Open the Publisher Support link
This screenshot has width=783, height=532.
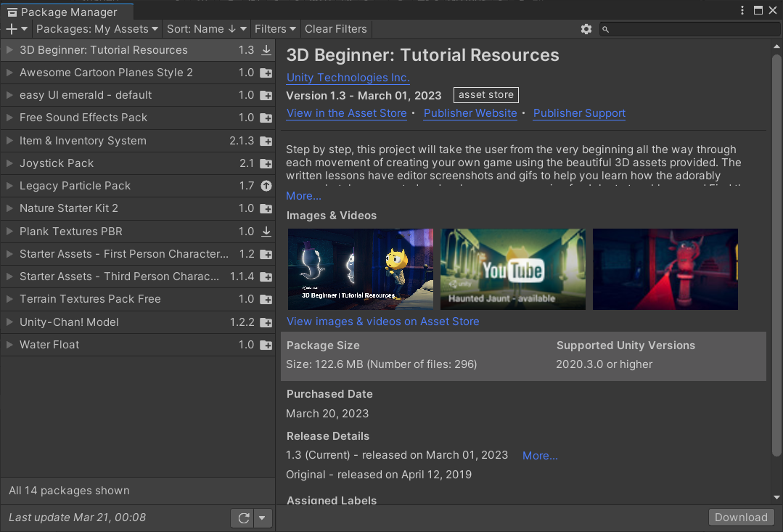tap(579, 113)
